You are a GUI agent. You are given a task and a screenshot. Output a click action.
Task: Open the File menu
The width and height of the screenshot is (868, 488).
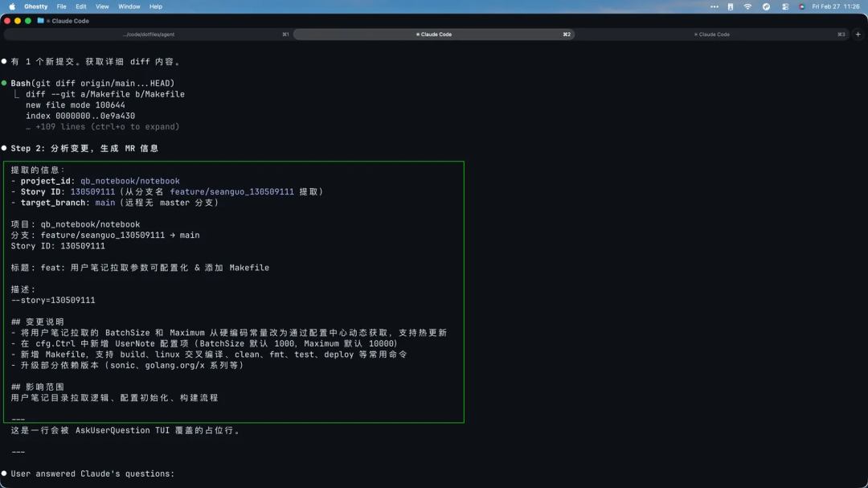pos(62,6)
